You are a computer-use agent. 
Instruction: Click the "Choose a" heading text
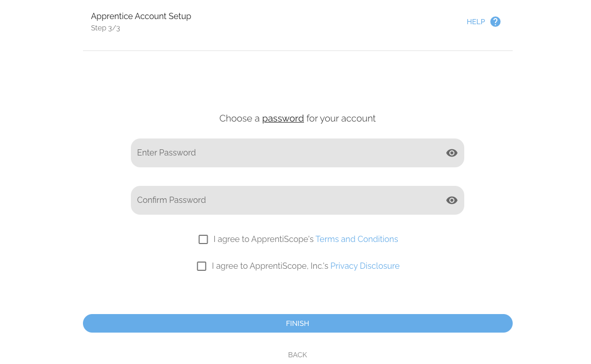(239, 118)
